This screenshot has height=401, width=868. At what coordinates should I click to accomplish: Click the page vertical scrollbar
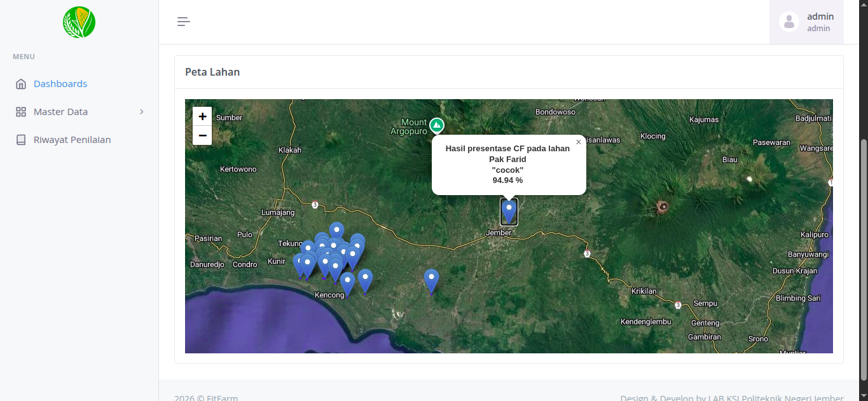coord(863,254)
